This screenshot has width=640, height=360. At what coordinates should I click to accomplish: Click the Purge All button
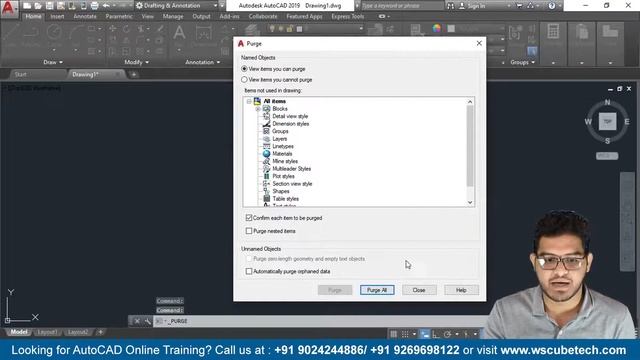(377, 290)
